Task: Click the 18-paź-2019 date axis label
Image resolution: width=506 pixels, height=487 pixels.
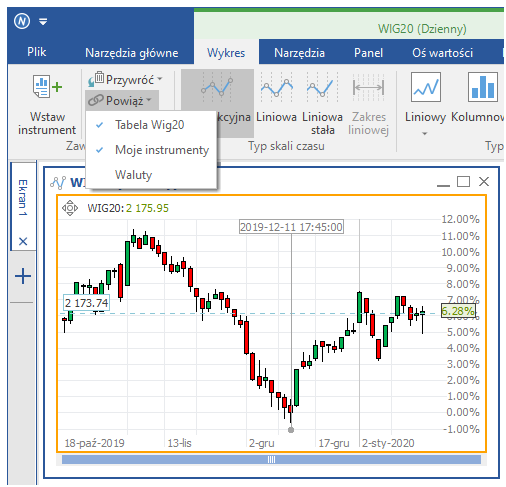Action: click(x=94, y=443)
